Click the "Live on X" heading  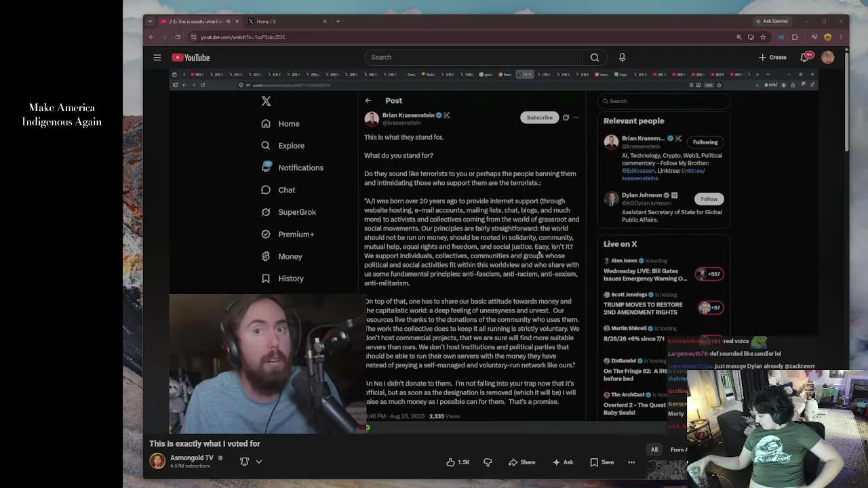click(x=620, y=244)
